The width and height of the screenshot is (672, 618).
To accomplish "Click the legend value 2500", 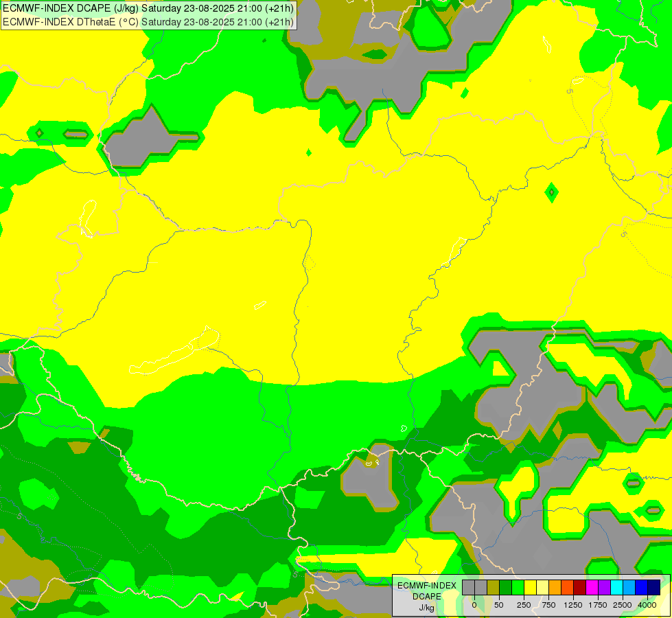I will (x=623, y=605).
